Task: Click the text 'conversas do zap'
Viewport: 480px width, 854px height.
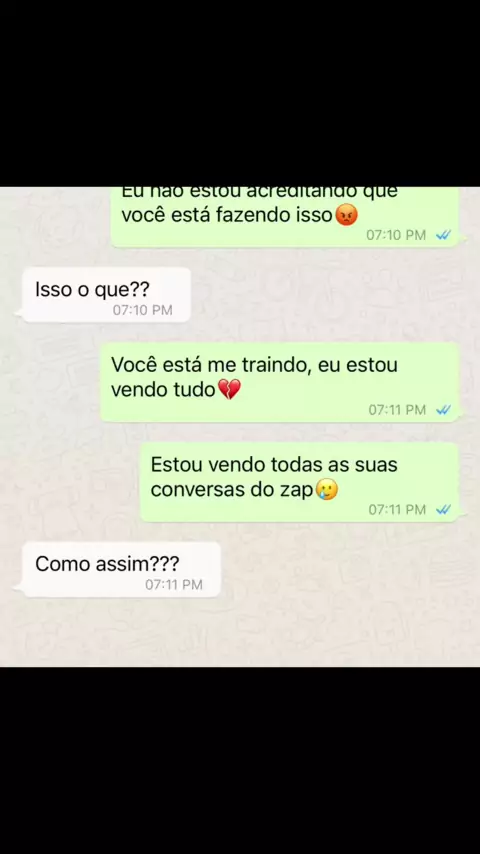Action: click(x=233, y=490)
